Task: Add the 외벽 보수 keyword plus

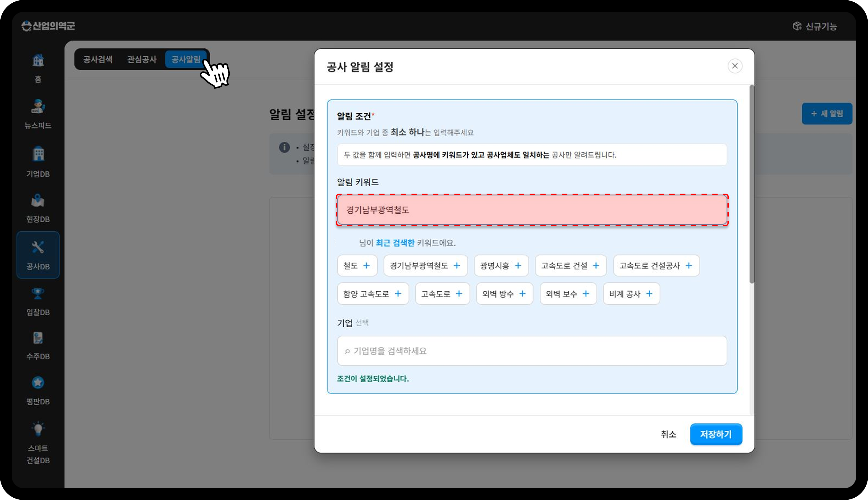Action: coord(586,294)
